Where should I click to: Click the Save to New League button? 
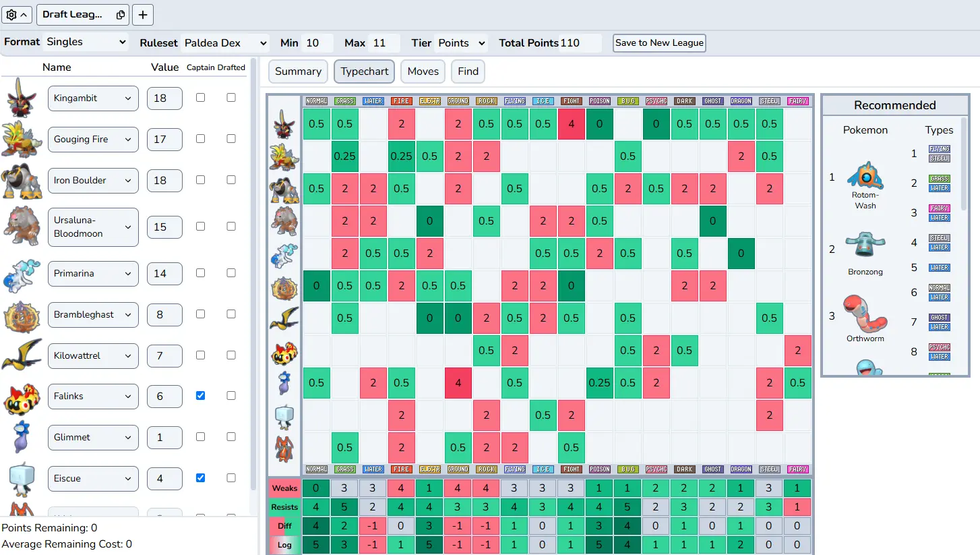coord(659,43)
